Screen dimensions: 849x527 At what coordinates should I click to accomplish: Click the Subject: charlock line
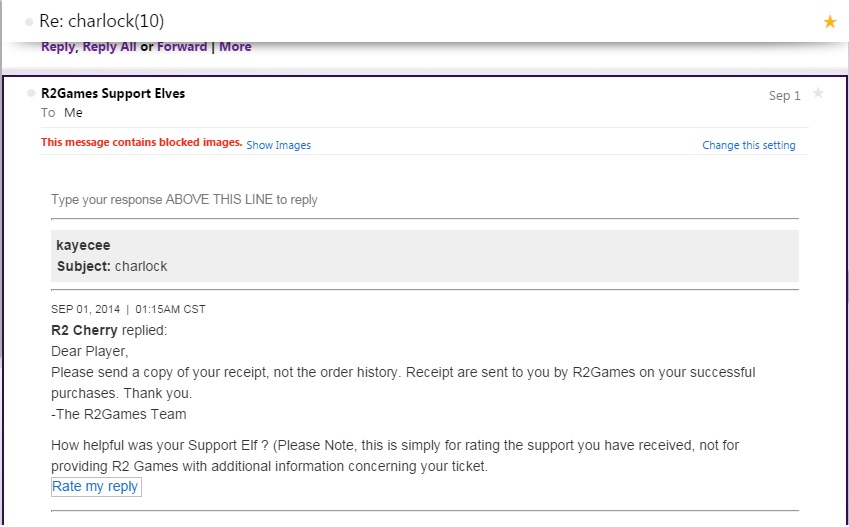(x=112, y=266)
